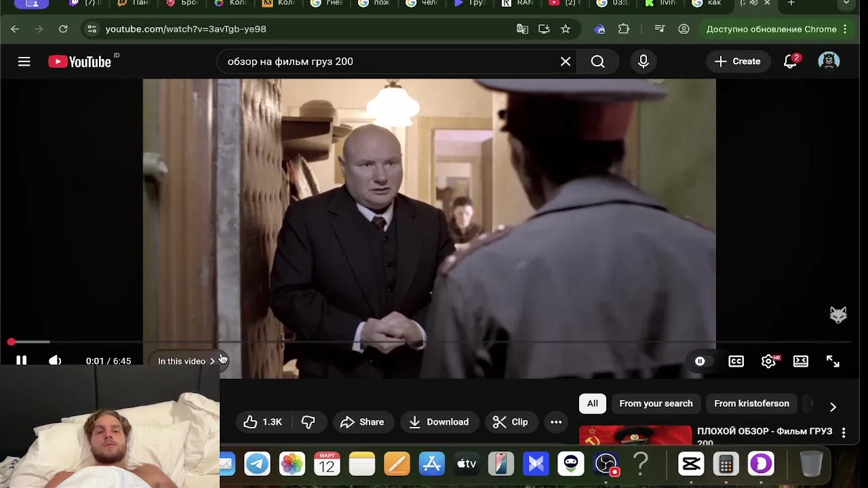Open ПЛОХОЙ ОБЗОР - Фильм ГРУЗ 200 video
Screen dimensions: 868x488
click(x=764, y=436)
